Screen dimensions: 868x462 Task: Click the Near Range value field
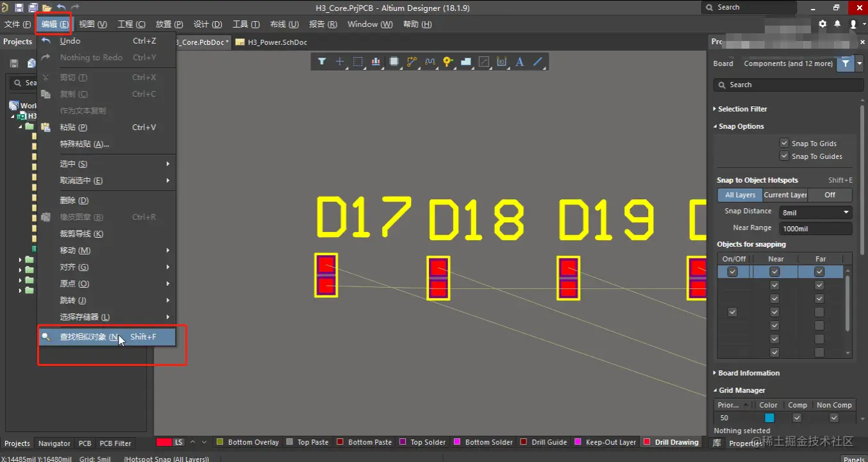point(815,228)
